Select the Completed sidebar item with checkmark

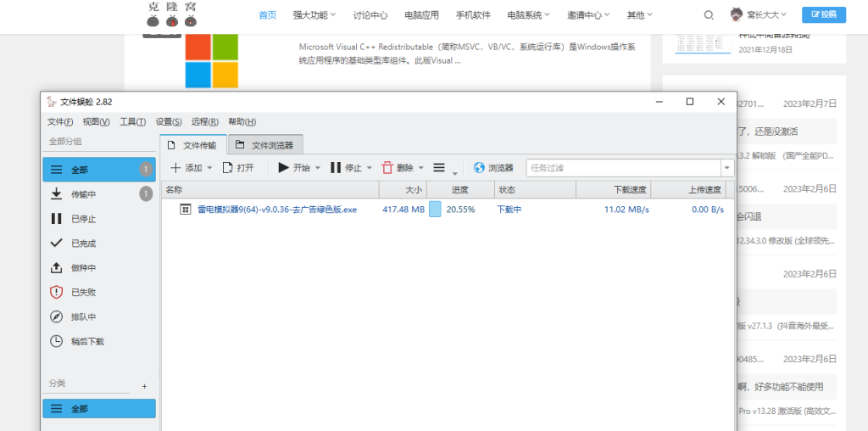coord(99,243)
